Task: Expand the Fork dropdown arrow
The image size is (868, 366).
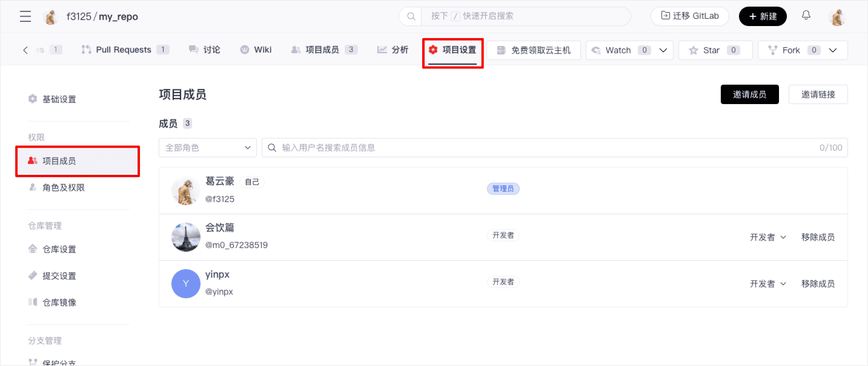Action: click(x=833, y=50)
